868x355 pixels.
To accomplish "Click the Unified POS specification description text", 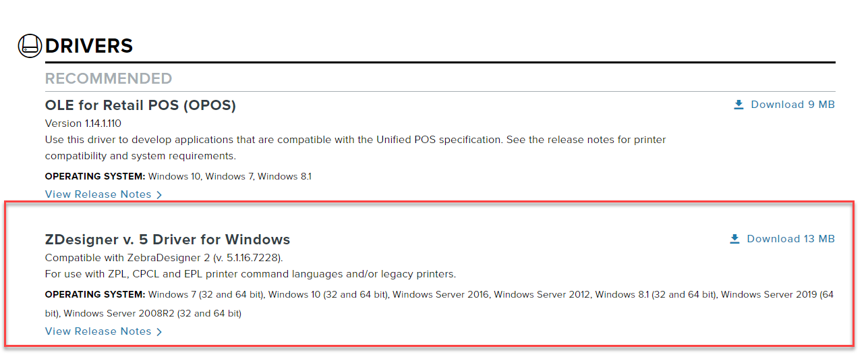I will point(355,148).
